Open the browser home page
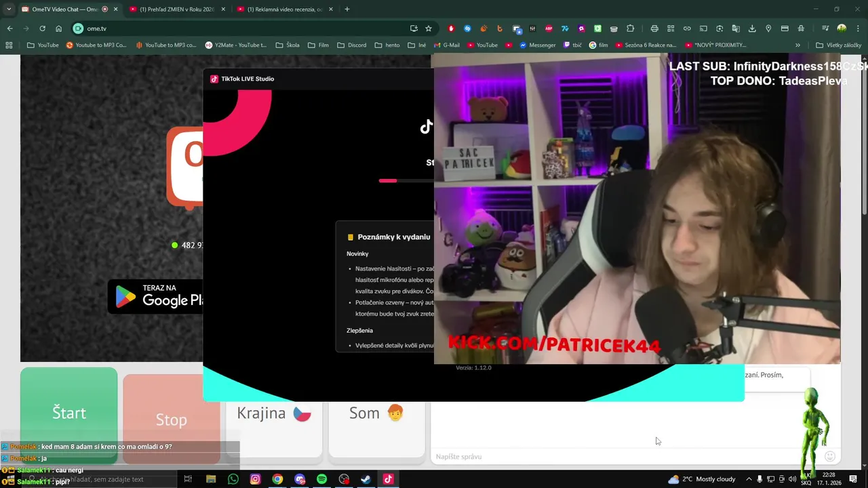868x488 pixels. click(x=59, y=28)
